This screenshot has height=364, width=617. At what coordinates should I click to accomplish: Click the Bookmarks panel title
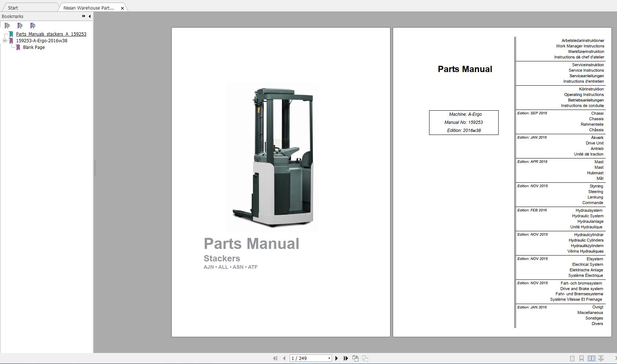13,17
